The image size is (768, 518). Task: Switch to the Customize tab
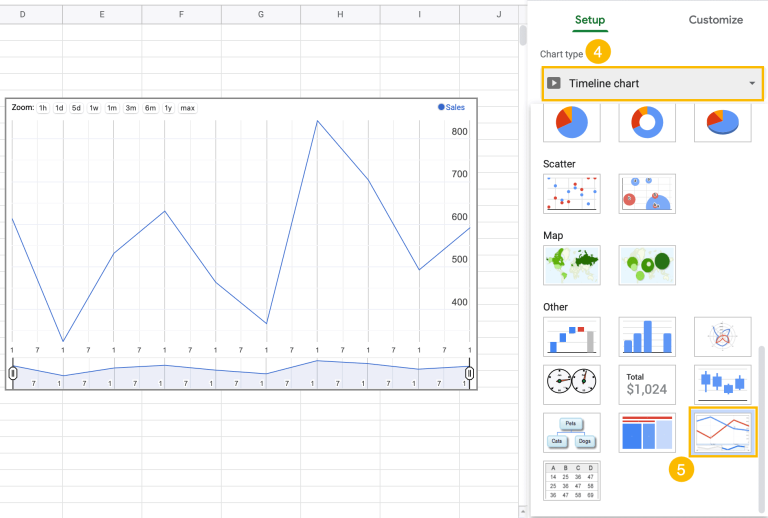716,20
